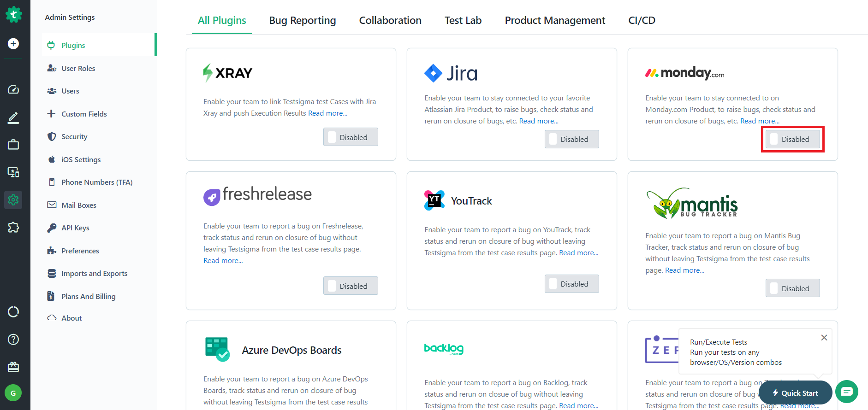Open the add-ons puzzle icon
868x410 pixels.
pyautogui.click(x=13, y=227)
